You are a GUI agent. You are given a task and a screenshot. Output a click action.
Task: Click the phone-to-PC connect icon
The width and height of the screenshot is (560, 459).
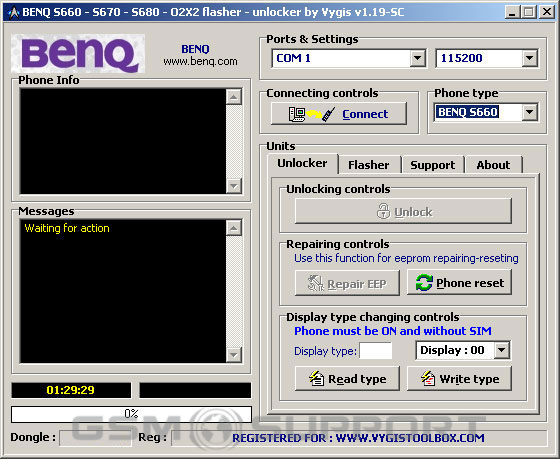(312, 114)
